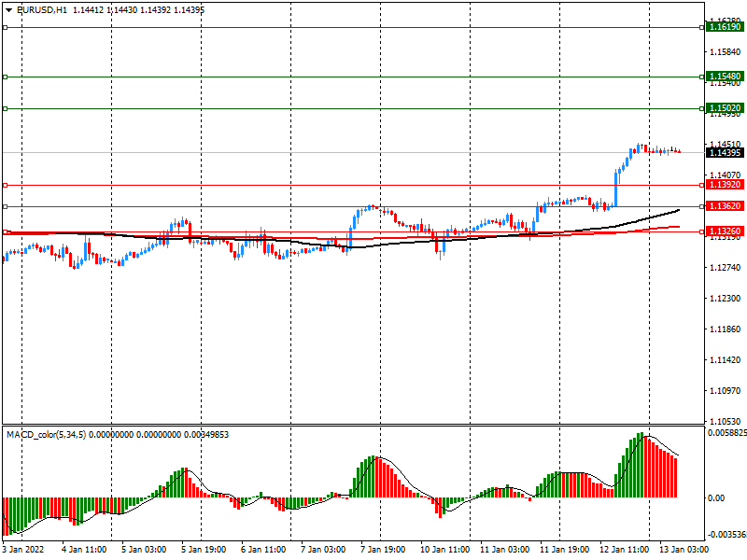Select left handle of the 1.15480 line

[x=6, y=77]
